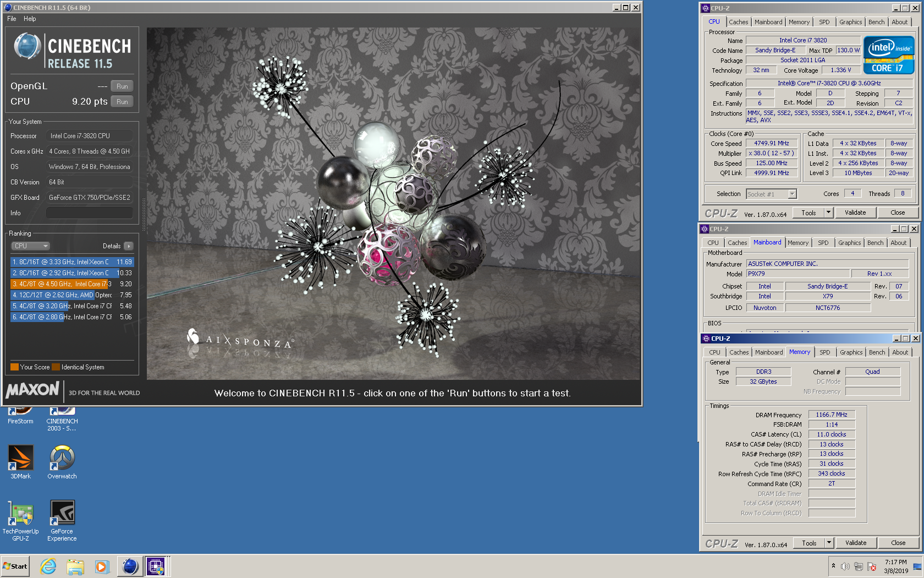Screen dimensions: 924x578
Task: Switch to Cinebench via taskbar icon
Action: point(130,566)
